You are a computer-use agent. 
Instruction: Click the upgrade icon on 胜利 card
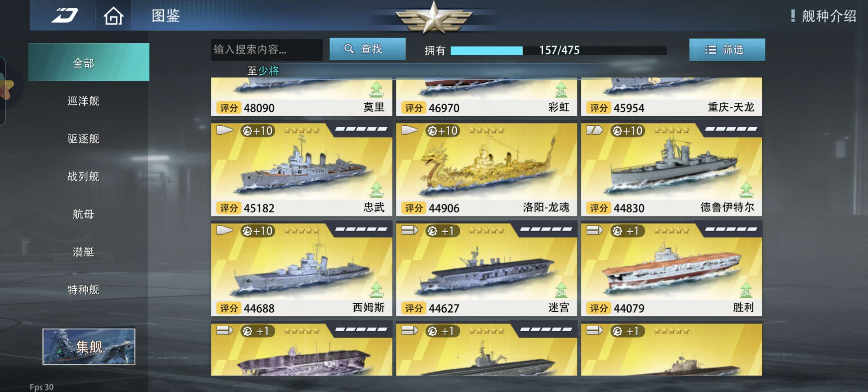click(x=746, y=290)
